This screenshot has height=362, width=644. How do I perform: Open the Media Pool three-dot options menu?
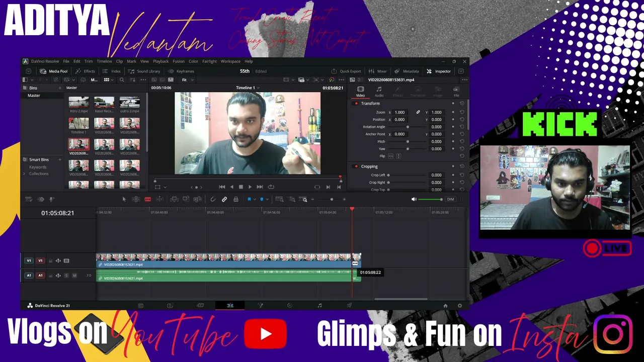coord(142,80)
